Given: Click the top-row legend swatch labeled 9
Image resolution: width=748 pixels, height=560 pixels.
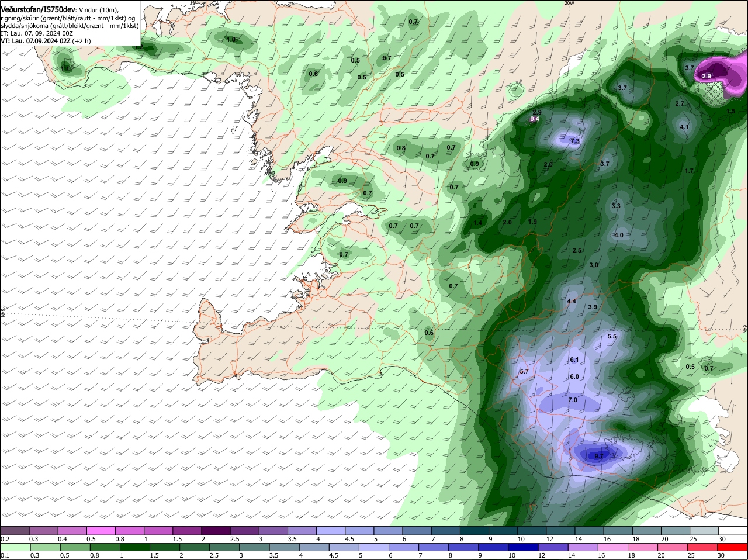Looking at the screenshot, I should [x=503, y=531].
